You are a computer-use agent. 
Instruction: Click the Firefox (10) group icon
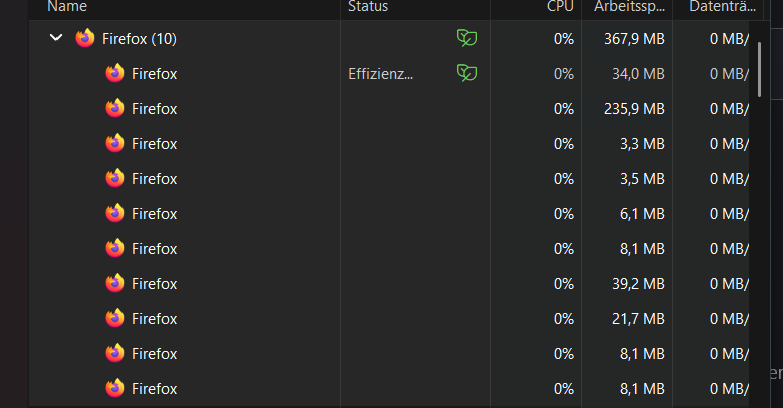[x=85, y=39]
